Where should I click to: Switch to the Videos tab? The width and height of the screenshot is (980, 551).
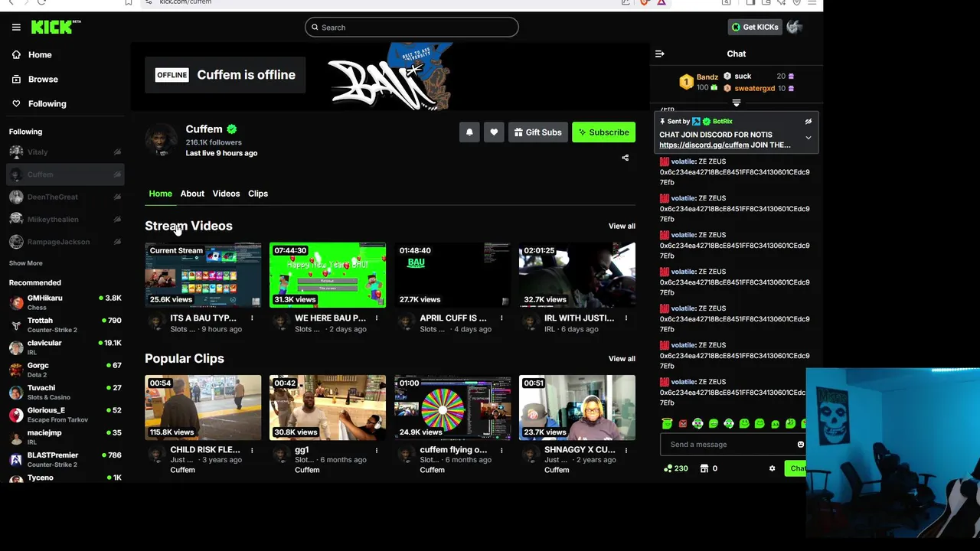226,194
